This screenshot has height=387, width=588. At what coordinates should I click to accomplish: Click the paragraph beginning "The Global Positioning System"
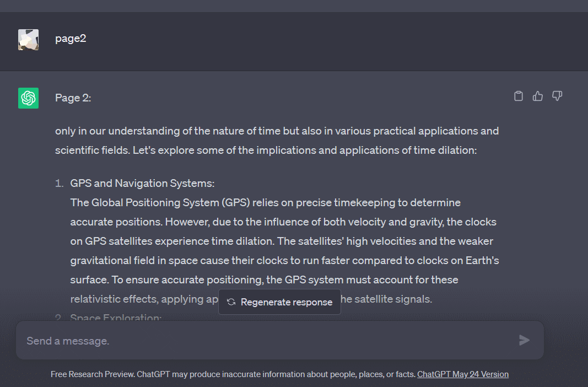point(265,203)
